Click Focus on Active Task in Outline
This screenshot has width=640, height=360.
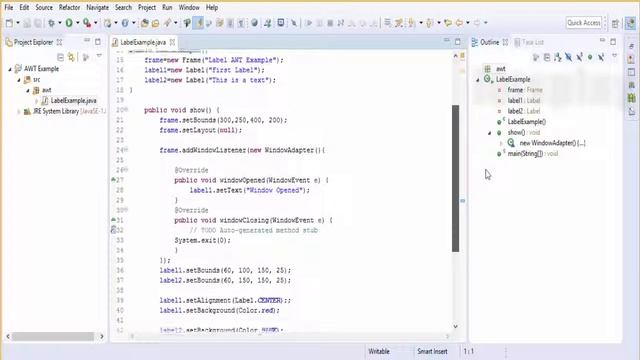click(x=536, y=58)
